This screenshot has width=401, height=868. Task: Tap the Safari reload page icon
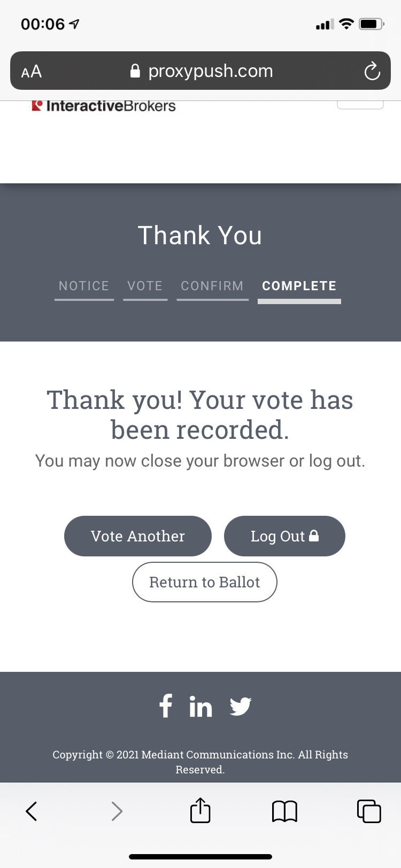tap(372, 71)
